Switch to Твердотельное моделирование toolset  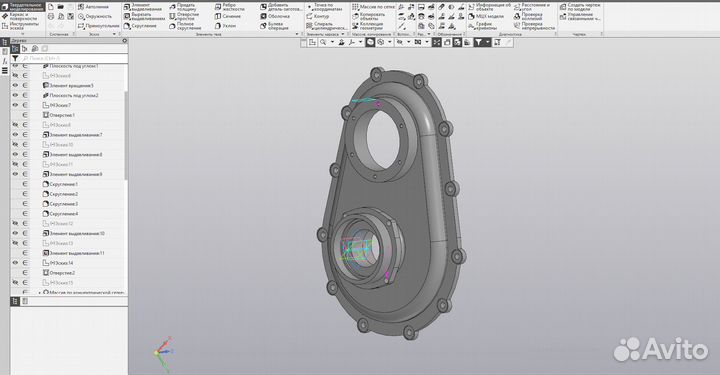coord(23,6)
